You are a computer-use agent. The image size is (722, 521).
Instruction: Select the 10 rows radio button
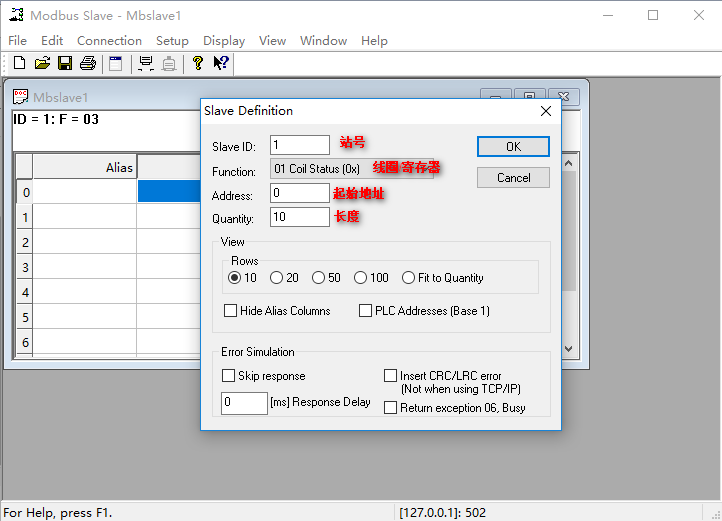[234, 278]
